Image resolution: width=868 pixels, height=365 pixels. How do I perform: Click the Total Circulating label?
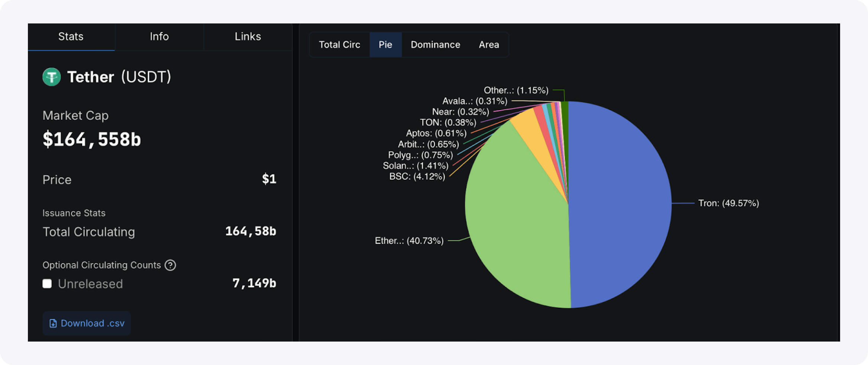89,232
